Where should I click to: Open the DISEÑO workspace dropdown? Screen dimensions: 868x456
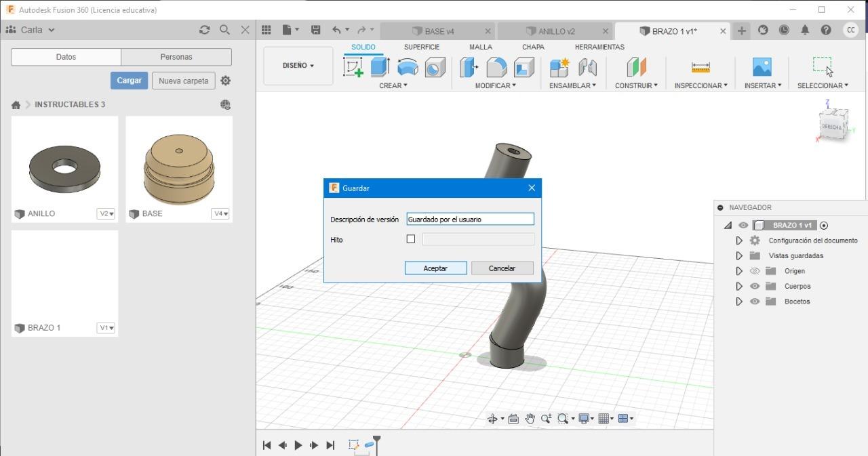click(298, 66)
